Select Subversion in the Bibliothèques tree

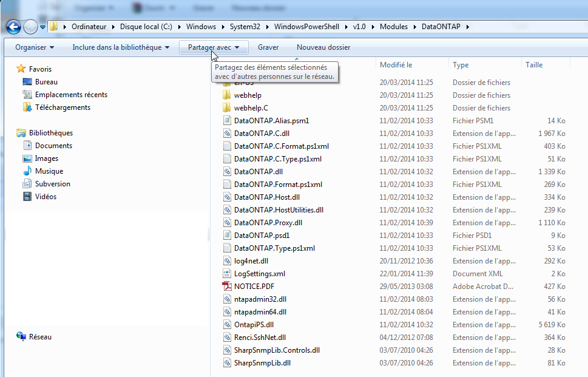(53, 184)
